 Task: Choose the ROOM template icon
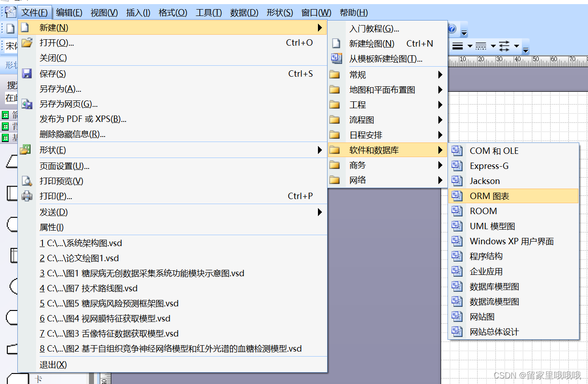[x=457, y=211]
